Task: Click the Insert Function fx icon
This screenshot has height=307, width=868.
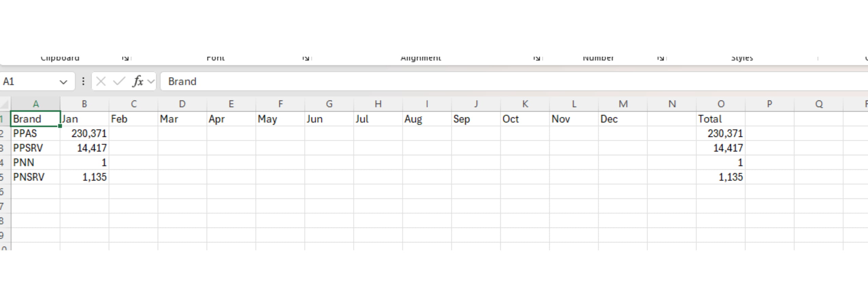Action: (138, 82)
